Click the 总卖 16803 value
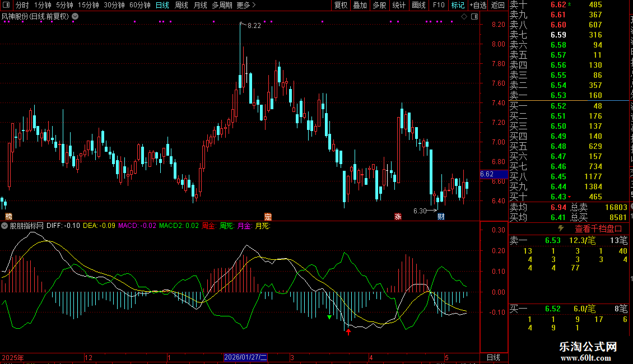Screen dimensions: 633x364 pyautogui.click(x=616, y=207)
